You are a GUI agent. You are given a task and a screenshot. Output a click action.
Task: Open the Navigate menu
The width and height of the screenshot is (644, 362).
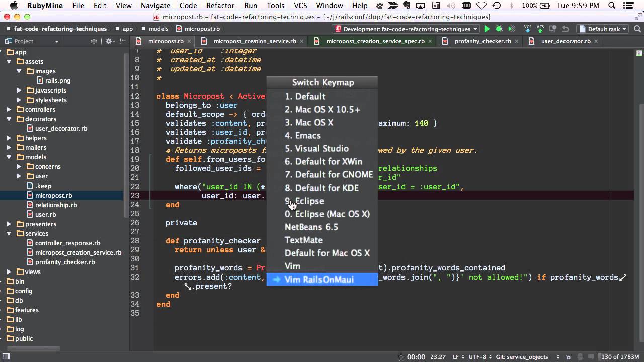[x=155, y=6]
